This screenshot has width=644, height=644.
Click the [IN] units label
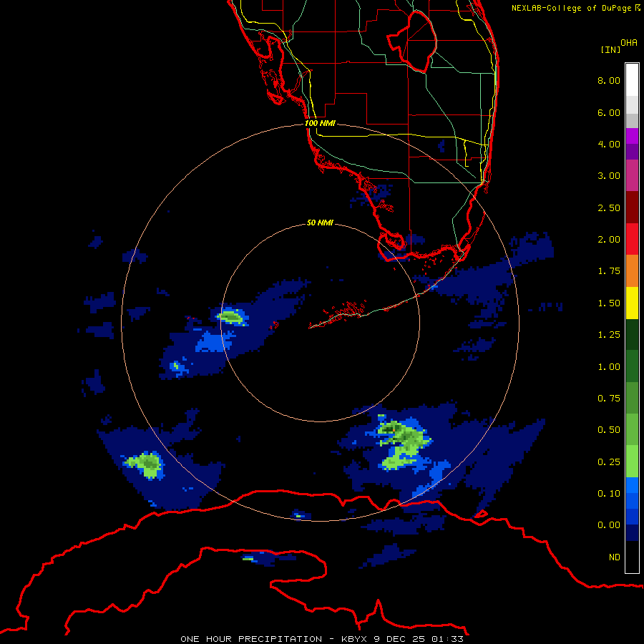[610, 49]
